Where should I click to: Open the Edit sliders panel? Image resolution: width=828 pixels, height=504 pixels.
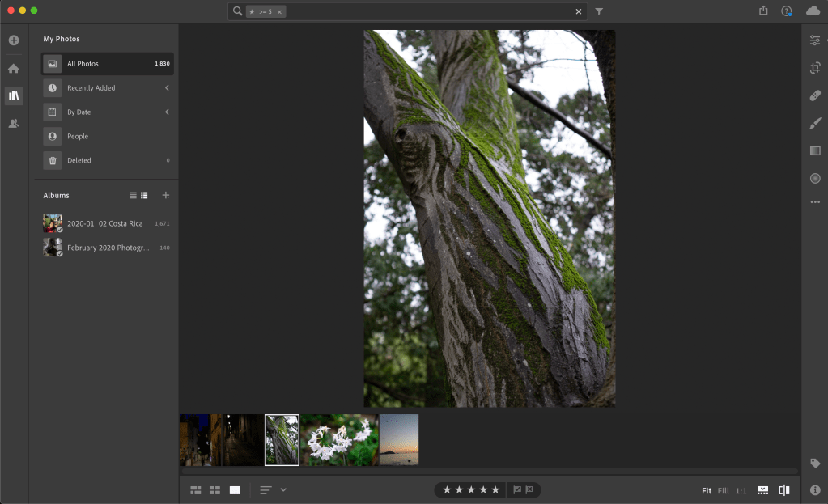point(815,40)
